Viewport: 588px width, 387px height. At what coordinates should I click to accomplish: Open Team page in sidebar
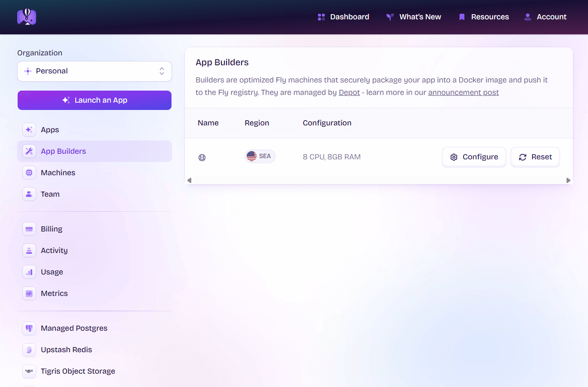coord(95,194)
